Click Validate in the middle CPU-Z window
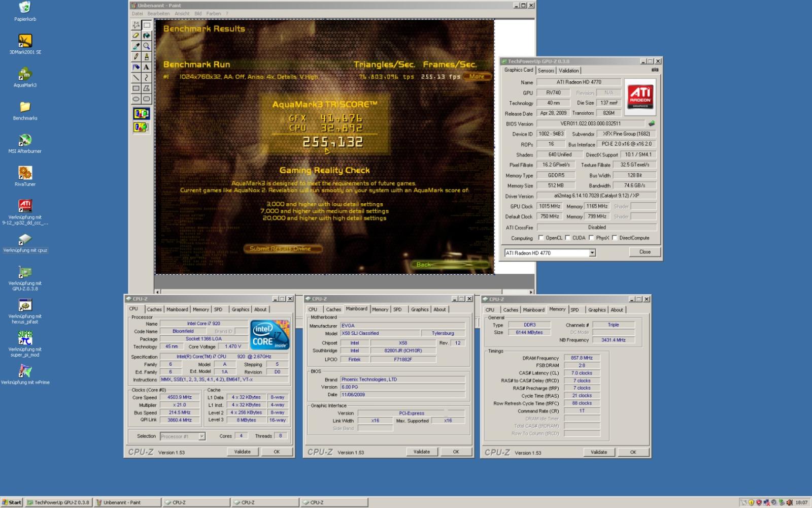 click(421, 452)
